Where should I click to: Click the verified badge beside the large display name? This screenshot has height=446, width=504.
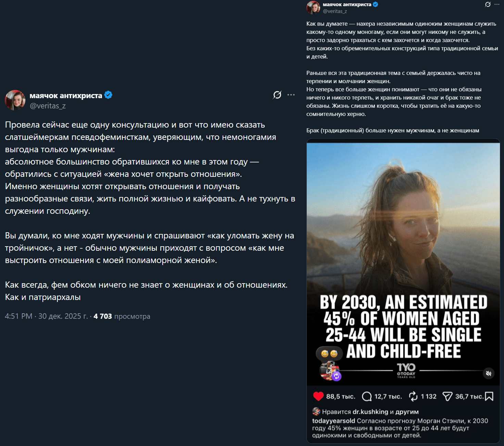[108, 95]
